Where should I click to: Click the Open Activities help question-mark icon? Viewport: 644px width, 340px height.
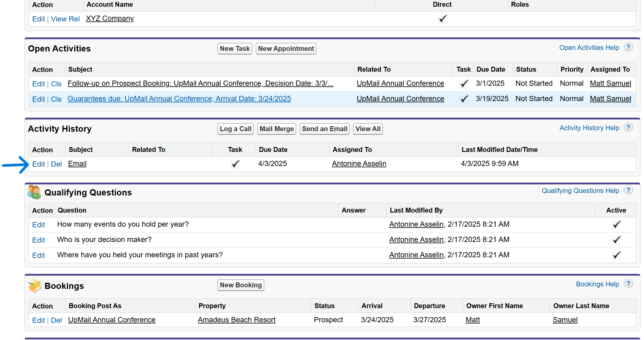[628, 47]
